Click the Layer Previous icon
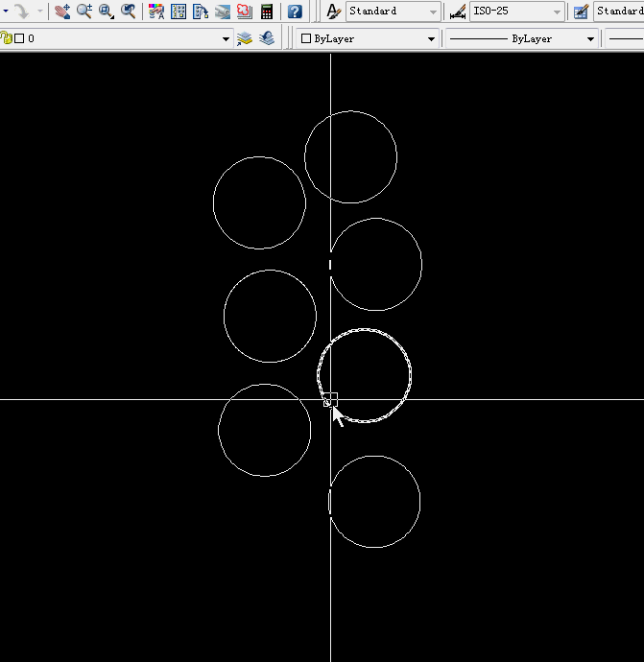Screen dimensions: 644x662 click(267, 38)
